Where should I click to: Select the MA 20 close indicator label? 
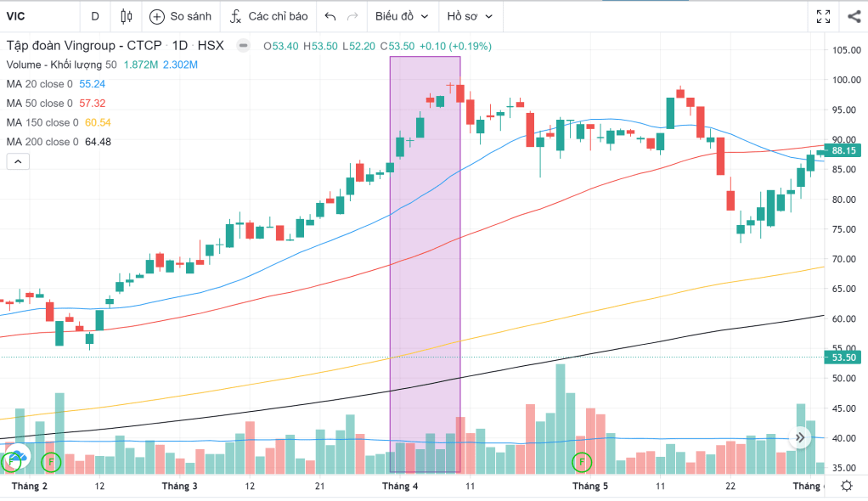(x=40, y=84)
